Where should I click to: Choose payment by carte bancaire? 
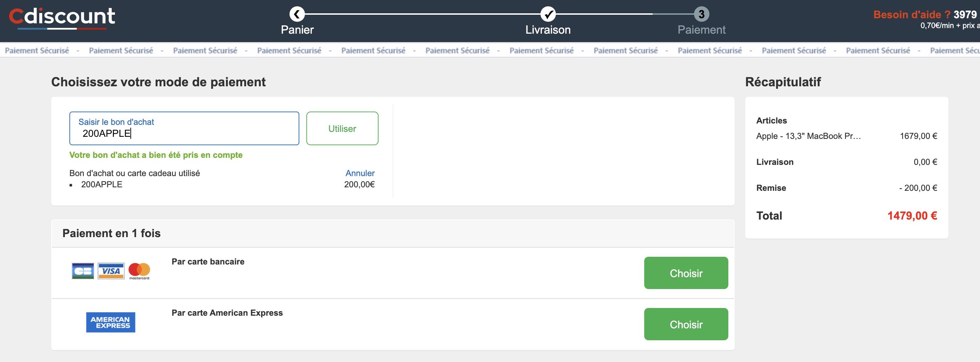[x=686, y=273]
